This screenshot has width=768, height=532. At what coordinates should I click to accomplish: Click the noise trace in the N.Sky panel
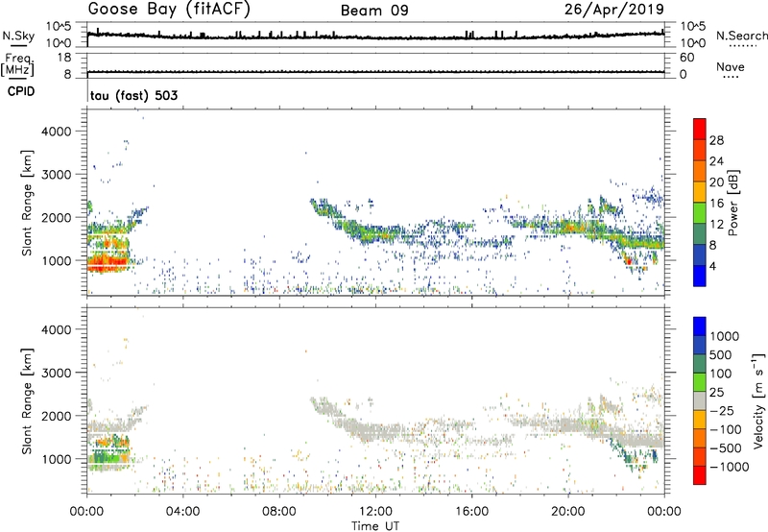(375, 36)
